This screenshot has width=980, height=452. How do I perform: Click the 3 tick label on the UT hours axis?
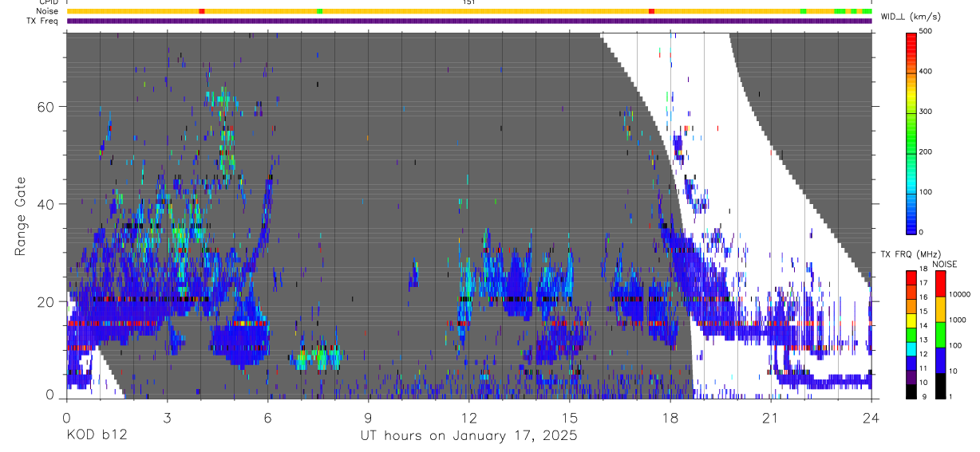[168, 417]
